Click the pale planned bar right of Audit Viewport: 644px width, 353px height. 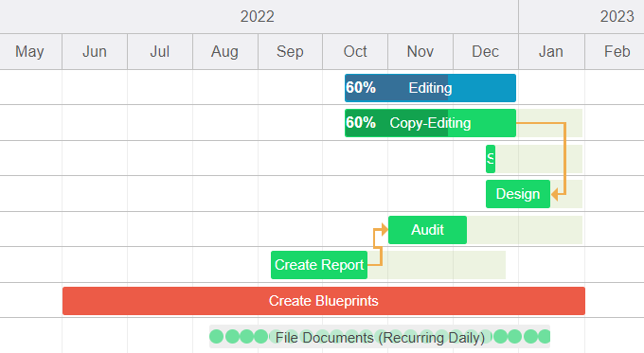(x=525, y=230)
